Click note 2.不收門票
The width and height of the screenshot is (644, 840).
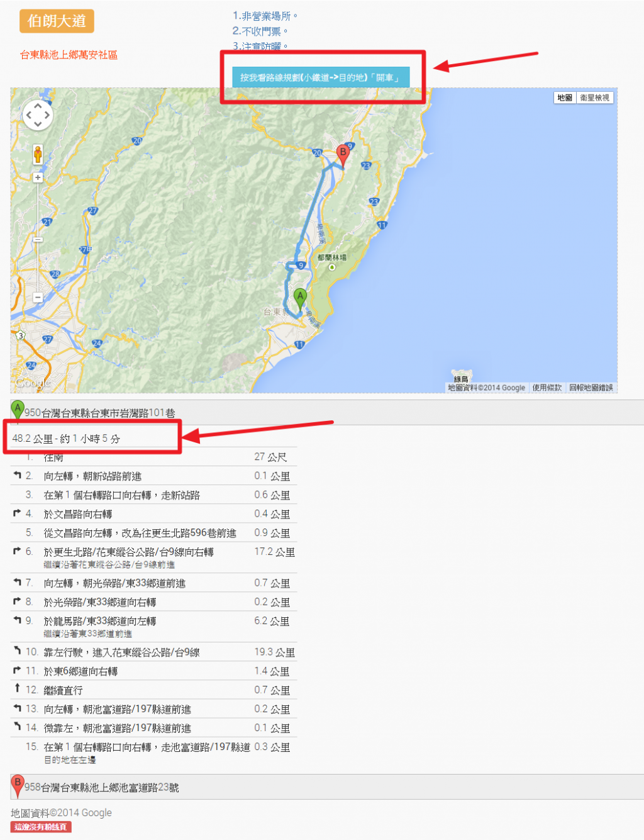click(260, 31)
